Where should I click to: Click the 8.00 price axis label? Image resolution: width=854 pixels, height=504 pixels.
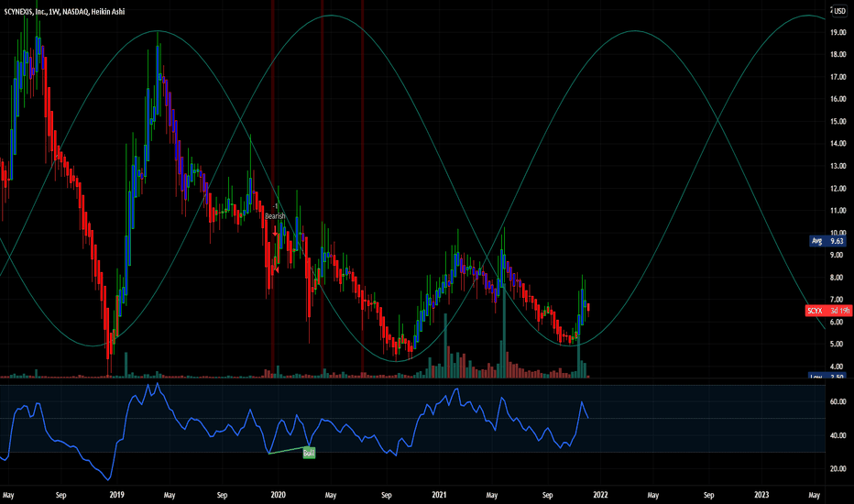837,278
